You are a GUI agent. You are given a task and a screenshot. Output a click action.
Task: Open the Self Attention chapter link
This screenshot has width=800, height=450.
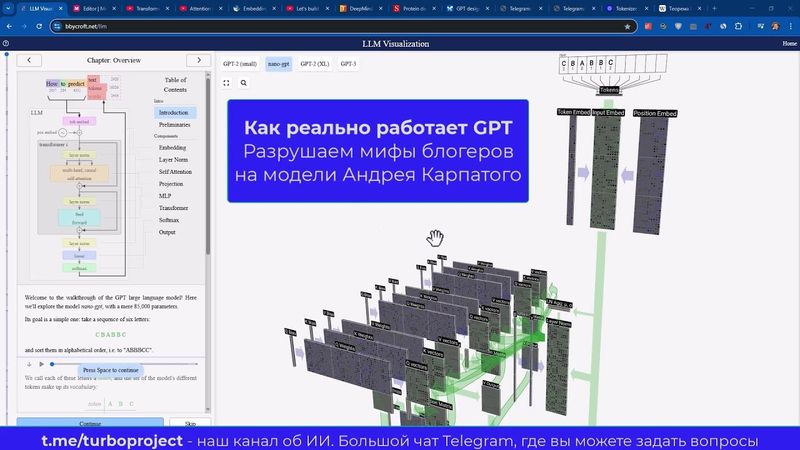pyautogui.click(x=175, y=172)
